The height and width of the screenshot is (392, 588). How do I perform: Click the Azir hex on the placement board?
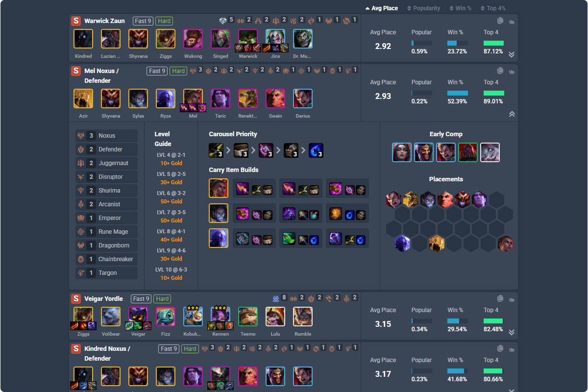coord(437,243)
